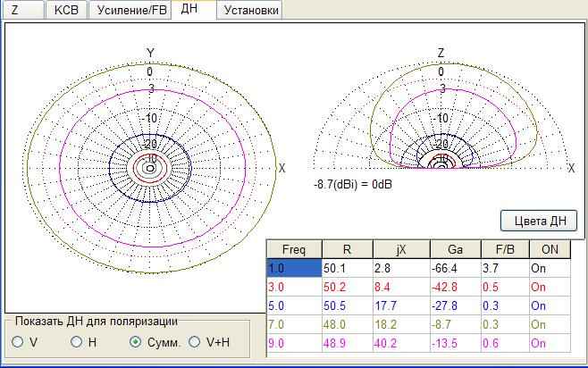Viewport: 588px width, 368px height.
Task: Click jX value 40.2
Action: (x=401, y=343)
